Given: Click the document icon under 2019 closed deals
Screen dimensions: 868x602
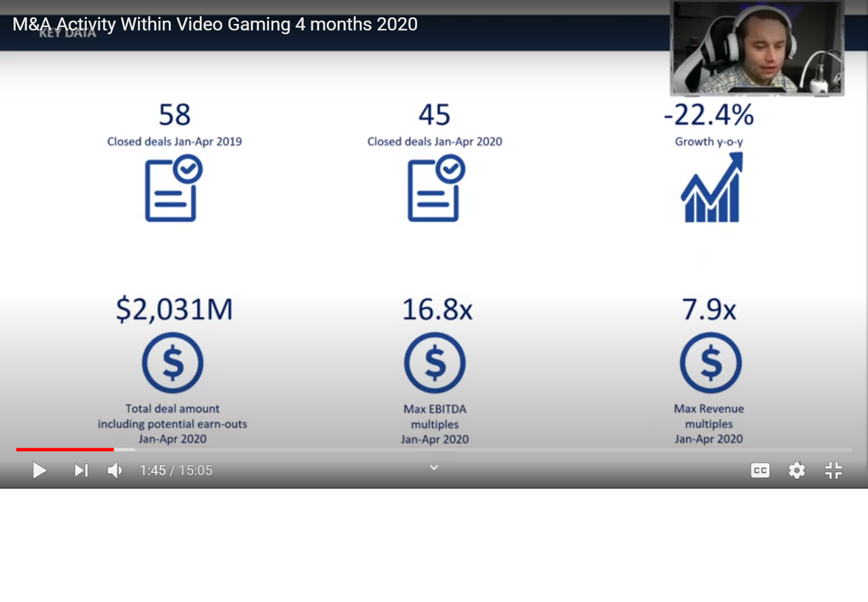Looking at the screenshot, I should [174, 188].
